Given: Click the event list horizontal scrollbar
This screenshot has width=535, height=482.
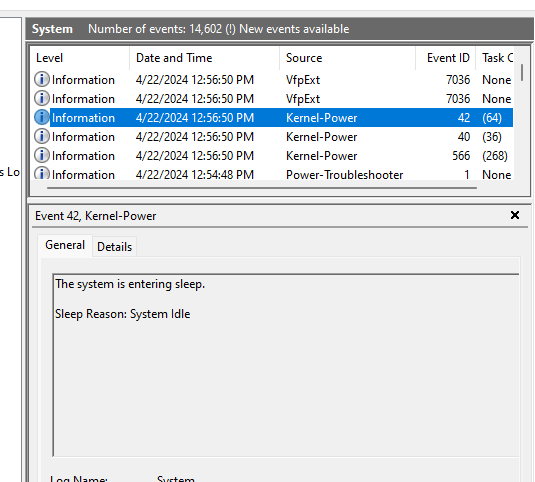Looking at the screenshot, I should pyautogui.click(x=262, y=188).
